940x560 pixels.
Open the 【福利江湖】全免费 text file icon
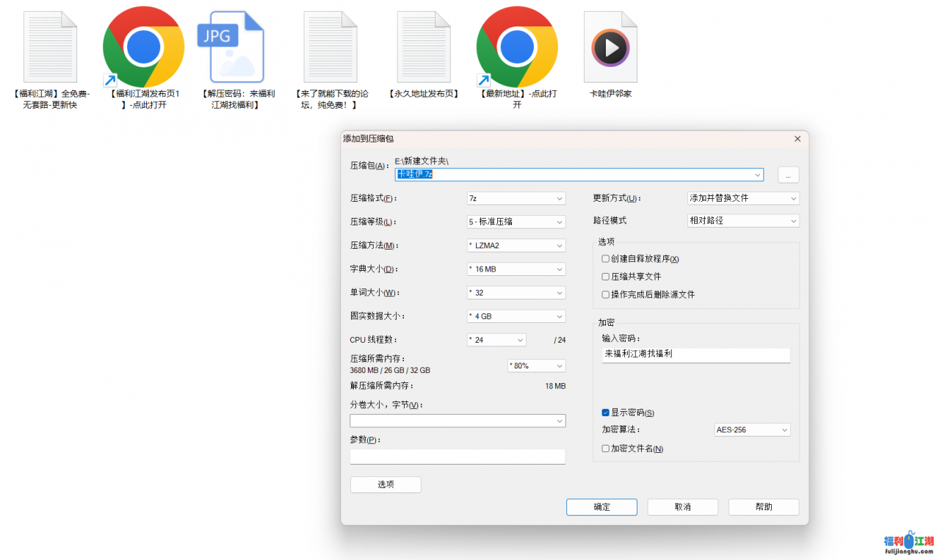coord(51,46)
